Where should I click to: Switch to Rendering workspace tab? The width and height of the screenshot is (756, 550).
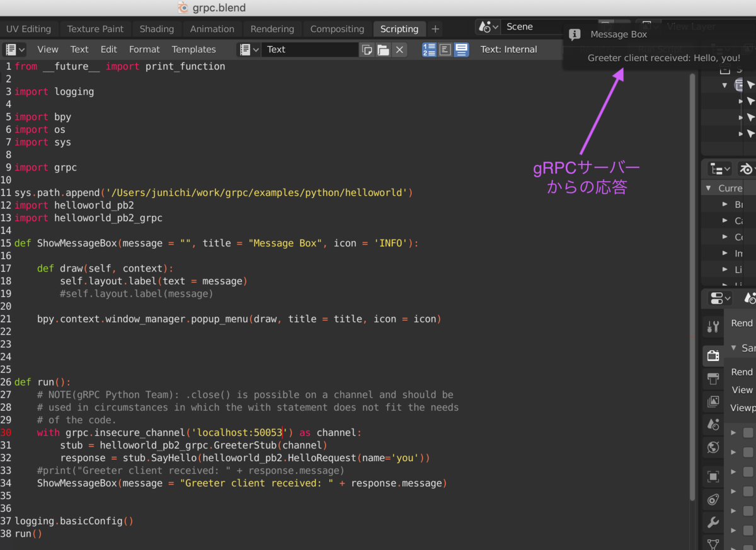click(272, 29)
